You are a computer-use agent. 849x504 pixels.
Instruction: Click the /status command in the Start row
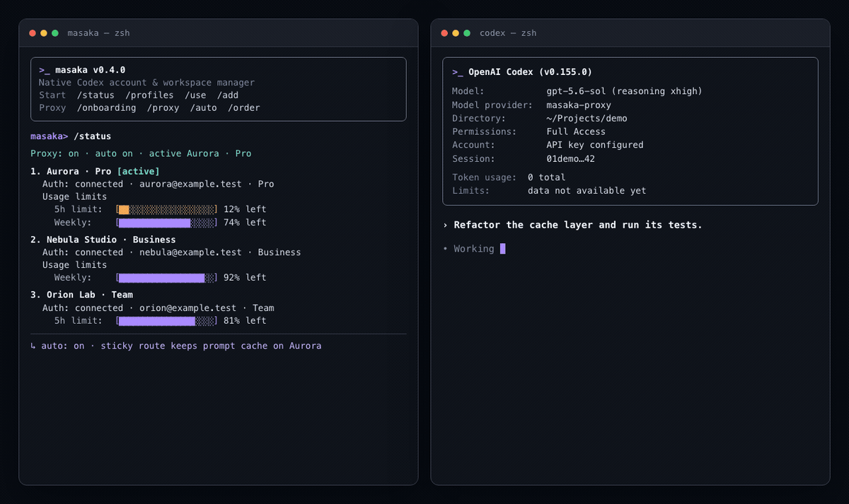(x=96, y=95)
